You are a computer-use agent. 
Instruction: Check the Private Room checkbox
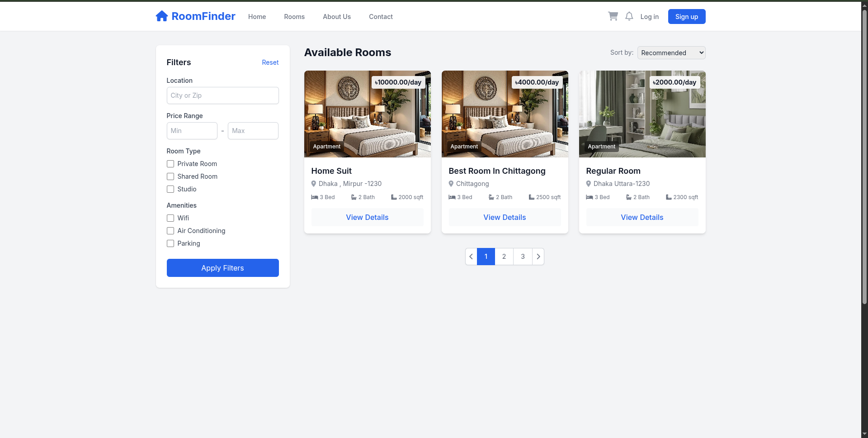170,164
